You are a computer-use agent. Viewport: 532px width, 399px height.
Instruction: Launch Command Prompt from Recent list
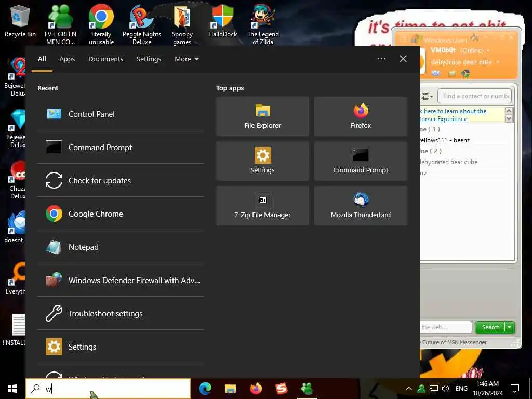click(121, 147)
